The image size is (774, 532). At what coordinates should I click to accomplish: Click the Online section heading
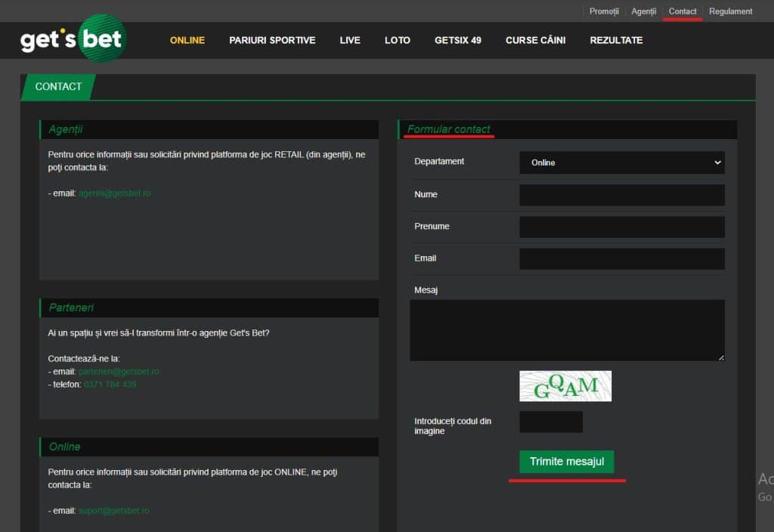click(x=64, y=447)
